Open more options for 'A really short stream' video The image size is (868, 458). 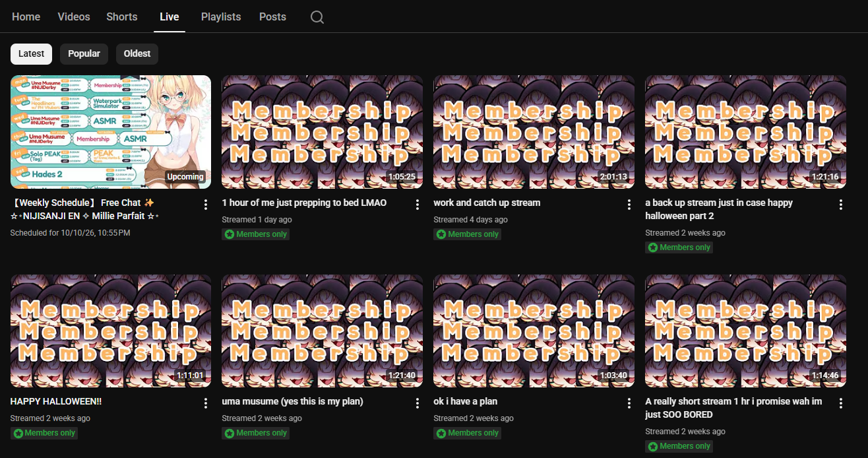(x=841, y=403)
